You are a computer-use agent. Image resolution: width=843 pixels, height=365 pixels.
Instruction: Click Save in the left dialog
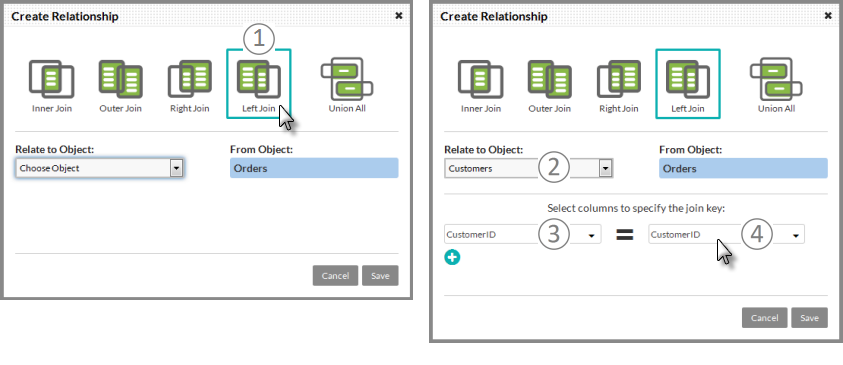380,275
